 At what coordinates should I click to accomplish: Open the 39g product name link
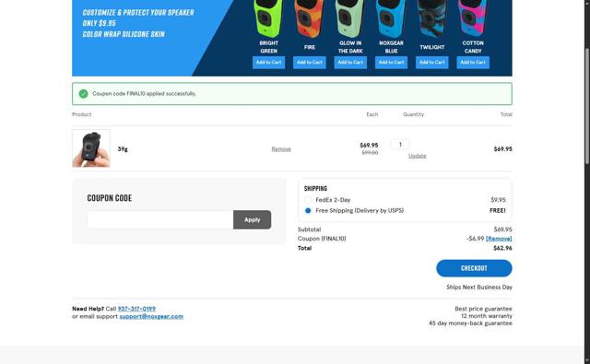123,149
